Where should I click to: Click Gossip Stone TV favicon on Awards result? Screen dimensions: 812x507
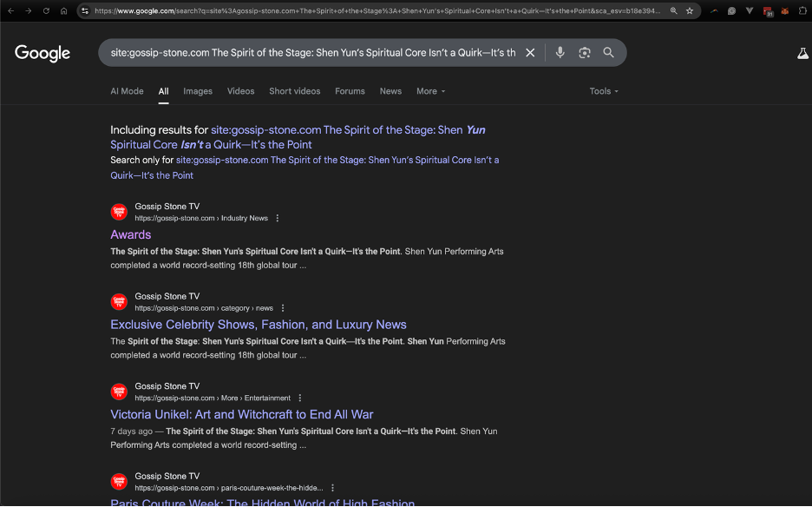click(119, 212)
